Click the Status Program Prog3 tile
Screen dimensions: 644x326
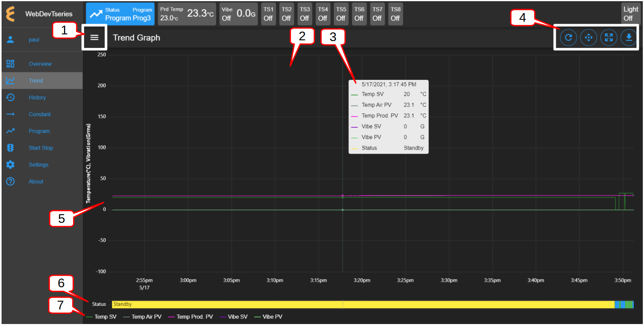coord(120,14)
